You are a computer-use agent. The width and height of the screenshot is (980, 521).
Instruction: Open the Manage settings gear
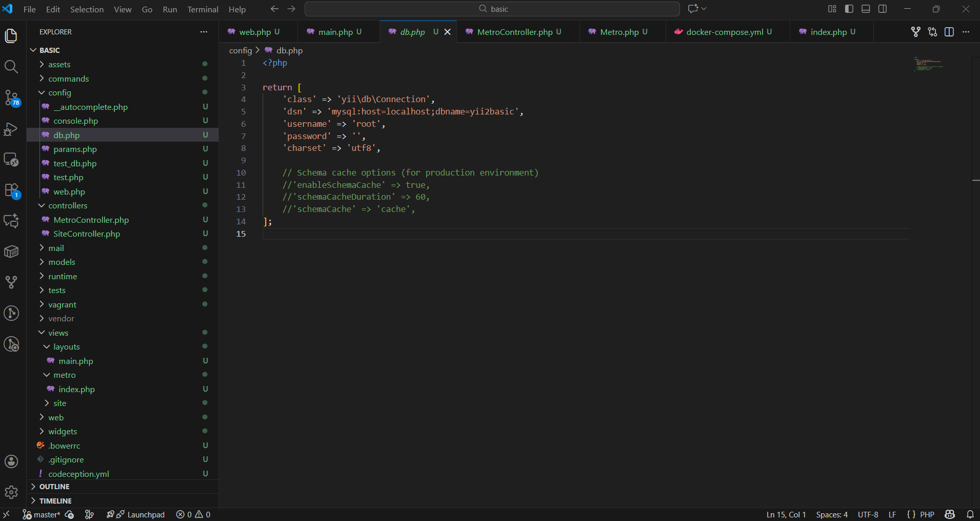click(11, 492)
